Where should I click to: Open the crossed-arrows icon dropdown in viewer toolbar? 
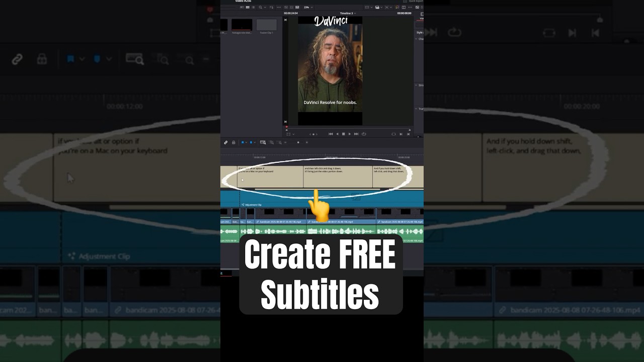coord(388,7)
